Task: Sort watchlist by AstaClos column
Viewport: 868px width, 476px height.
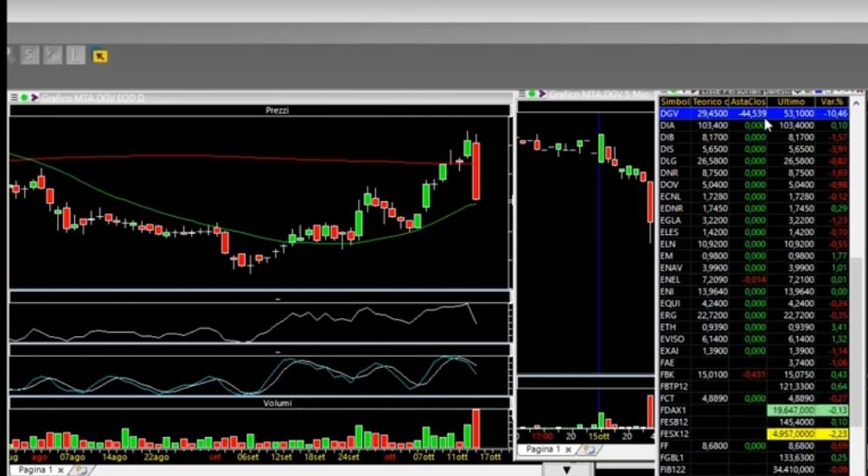Action: click(748, 102)
